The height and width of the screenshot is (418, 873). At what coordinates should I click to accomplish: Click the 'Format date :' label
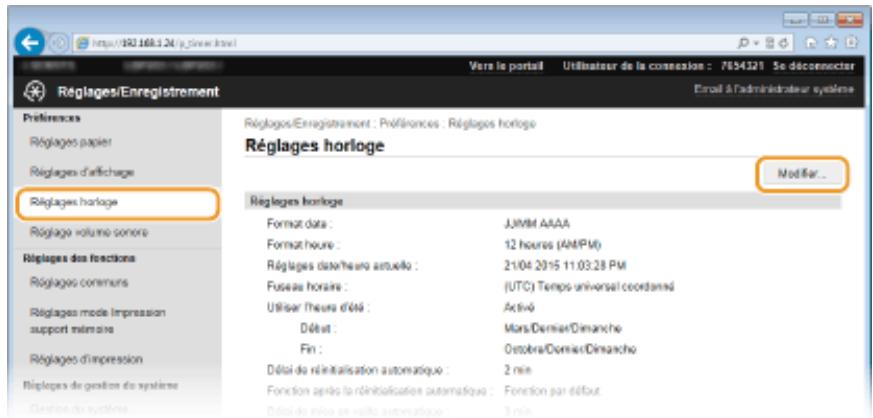pyautogui.click(x=300, y=224)
